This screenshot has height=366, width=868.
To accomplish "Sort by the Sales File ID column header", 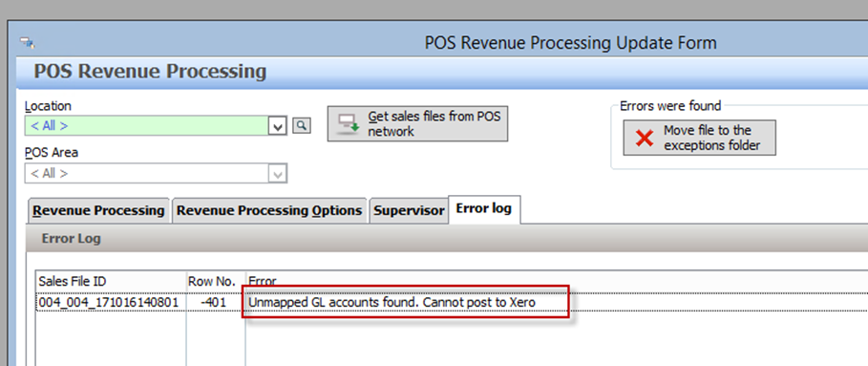I will (x=112, y=281).
